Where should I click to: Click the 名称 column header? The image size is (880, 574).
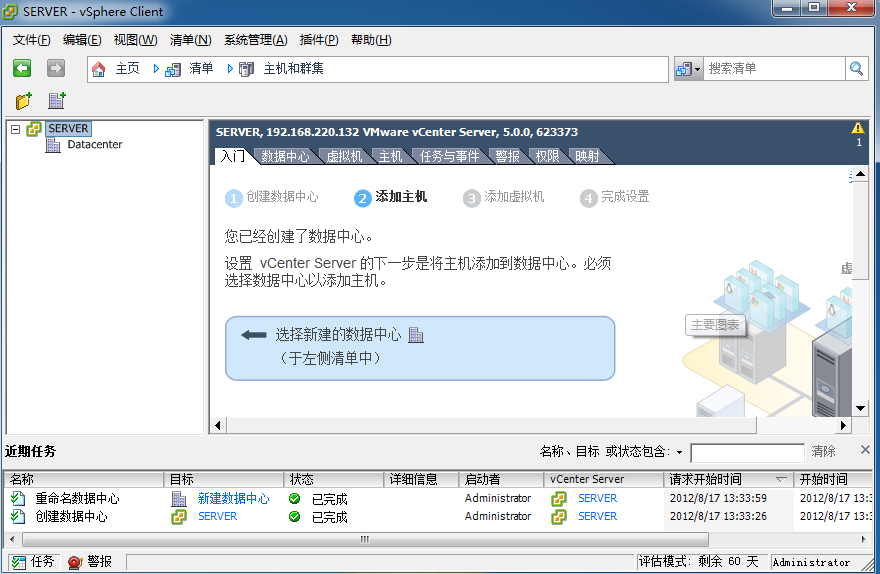(84, 480)
